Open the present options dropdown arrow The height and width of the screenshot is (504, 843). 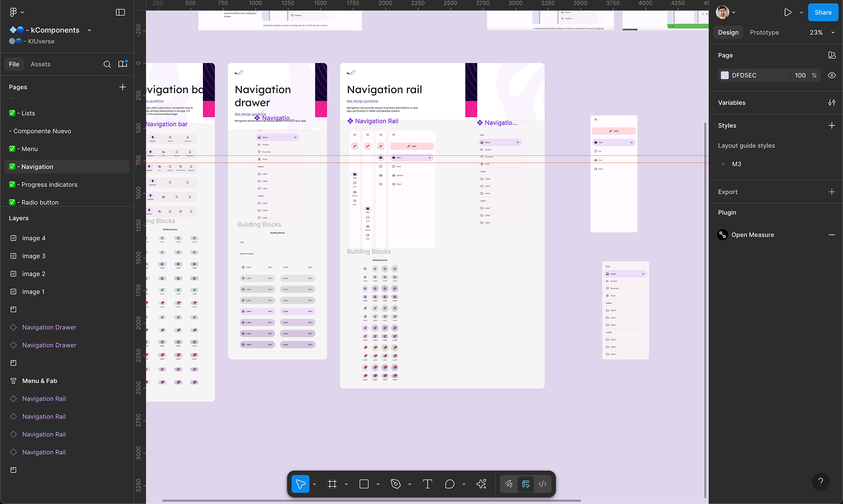801,12
